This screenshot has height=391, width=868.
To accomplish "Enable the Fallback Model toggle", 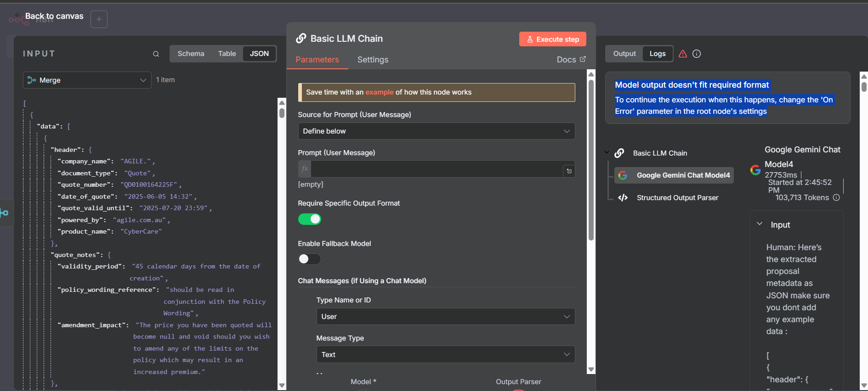I will [x=309, y=259].
